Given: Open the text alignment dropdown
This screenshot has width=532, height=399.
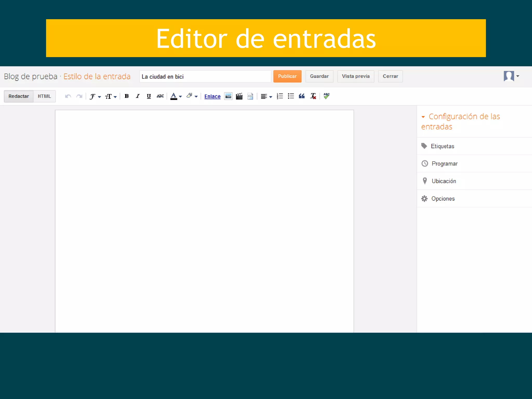Looking at the screenshot, I should tap(266, 96).
